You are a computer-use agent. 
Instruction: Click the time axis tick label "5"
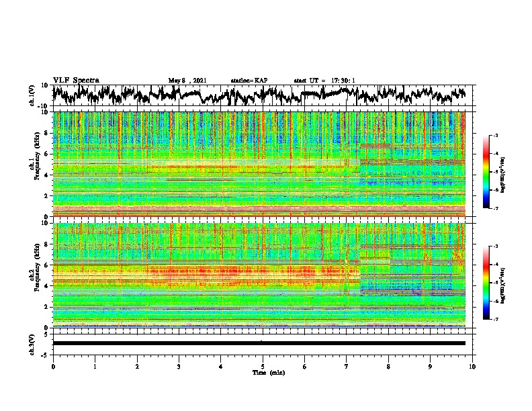click(x=263, y=367)
